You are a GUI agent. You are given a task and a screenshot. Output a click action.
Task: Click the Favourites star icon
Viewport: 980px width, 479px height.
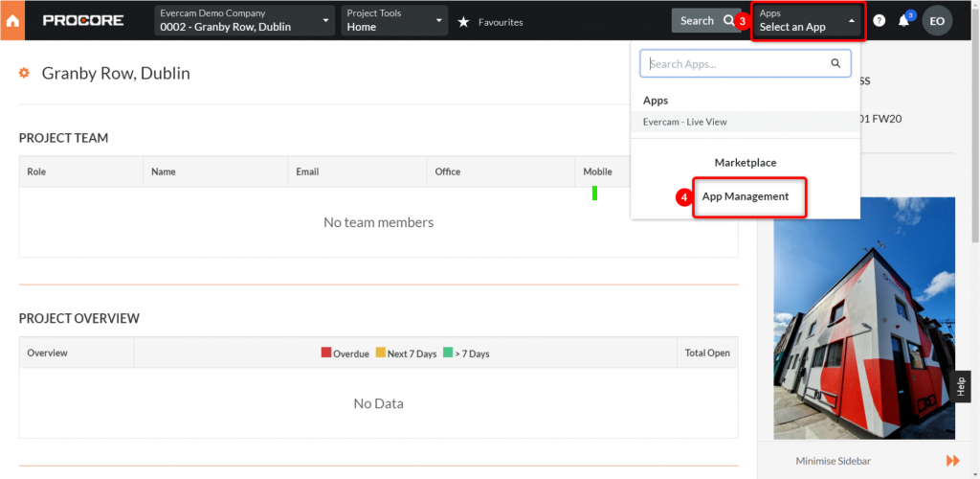[x=463, y=22]
